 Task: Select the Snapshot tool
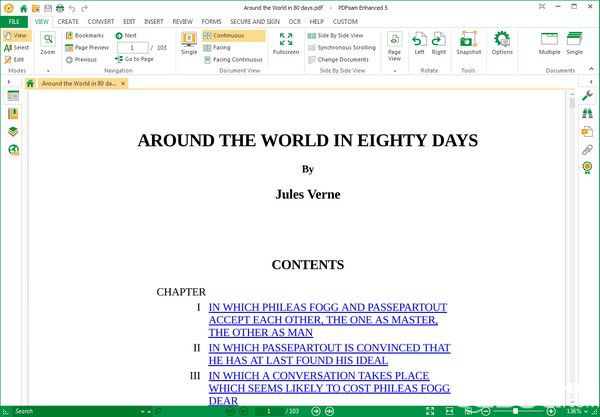[468, 43]
